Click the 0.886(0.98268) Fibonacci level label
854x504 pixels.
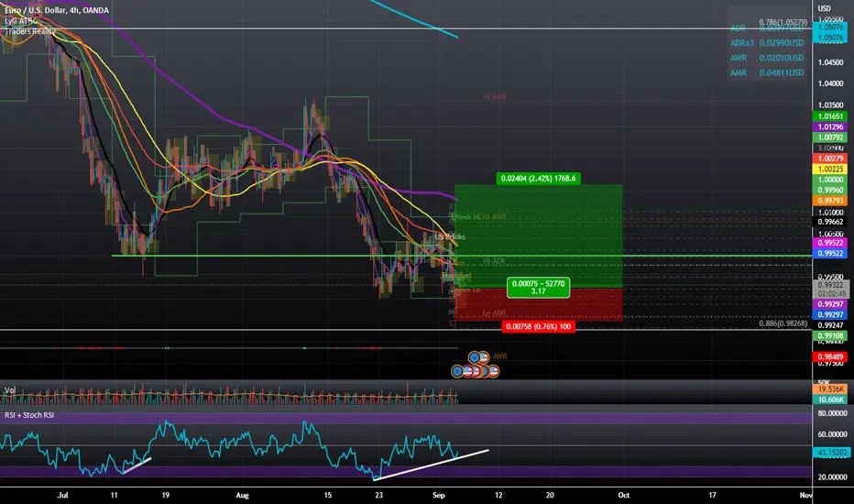pyautogui.click(x=783, y=323)
